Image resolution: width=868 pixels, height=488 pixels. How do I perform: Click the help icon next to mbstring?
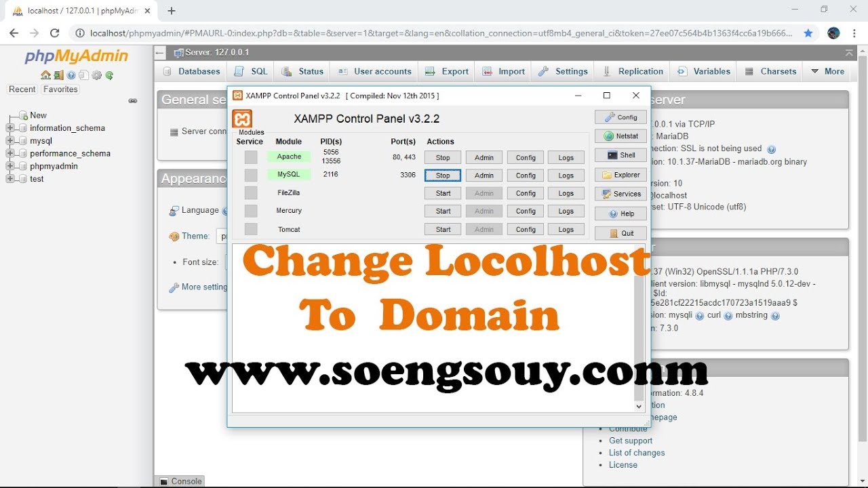(x=775, y=316)
